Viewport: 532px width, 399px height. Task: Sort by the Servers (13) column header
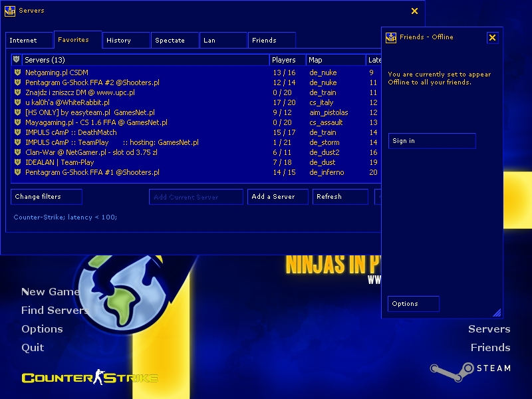point(146,60)
